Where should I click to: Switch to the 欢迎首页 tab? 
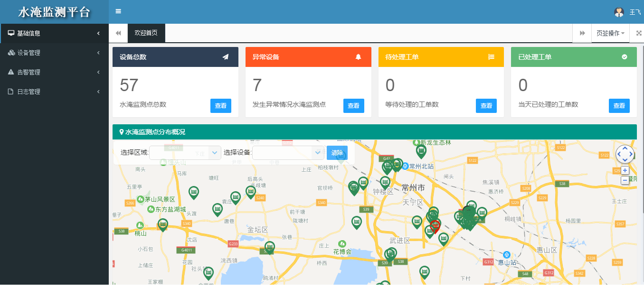tap(146, 33)
